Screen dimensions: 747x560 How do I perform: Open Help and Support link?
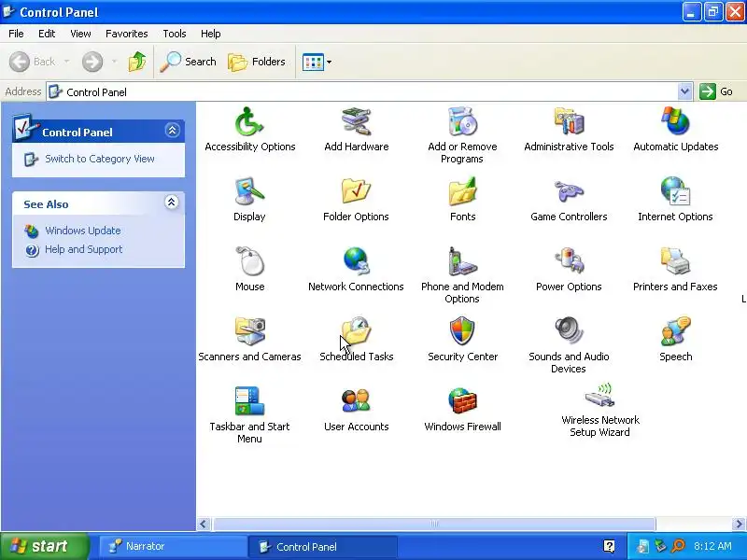coord(83,249)
